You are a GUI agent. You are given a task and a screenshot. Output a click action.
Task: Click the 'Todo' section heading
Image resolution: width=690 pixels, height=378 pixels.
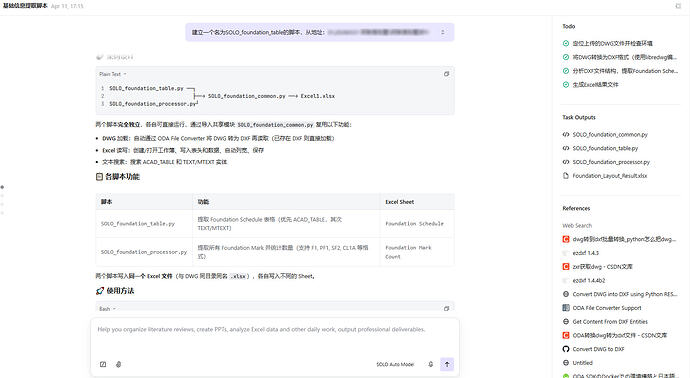(x=569, y=26)
